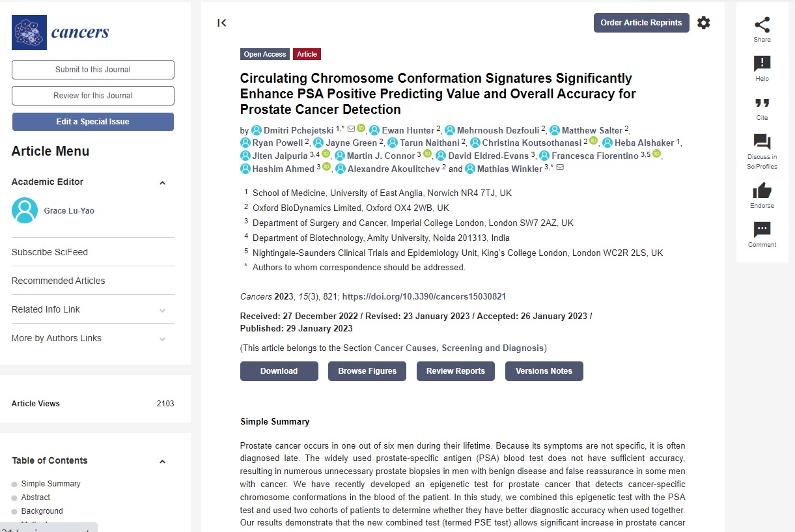The width and height of the screenshot is (795, 532).
Task: Open the Comment bubble icon
Action: tap(762, 230)
